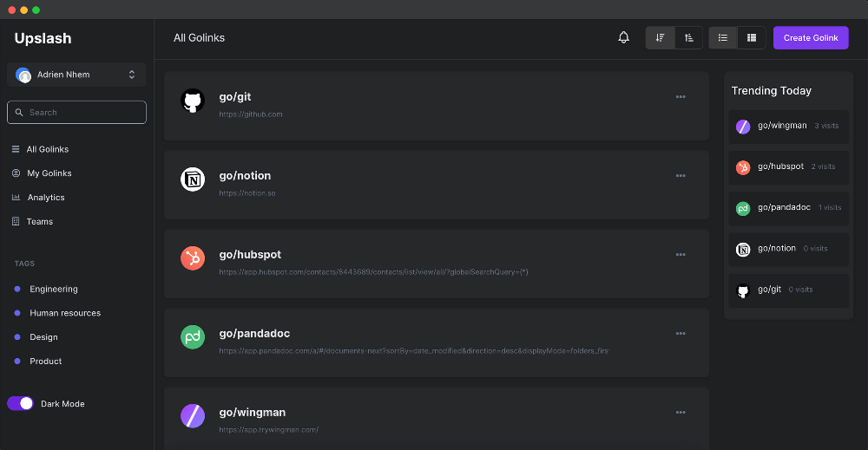Turn off the Dark Mode switch

(21, 403)
